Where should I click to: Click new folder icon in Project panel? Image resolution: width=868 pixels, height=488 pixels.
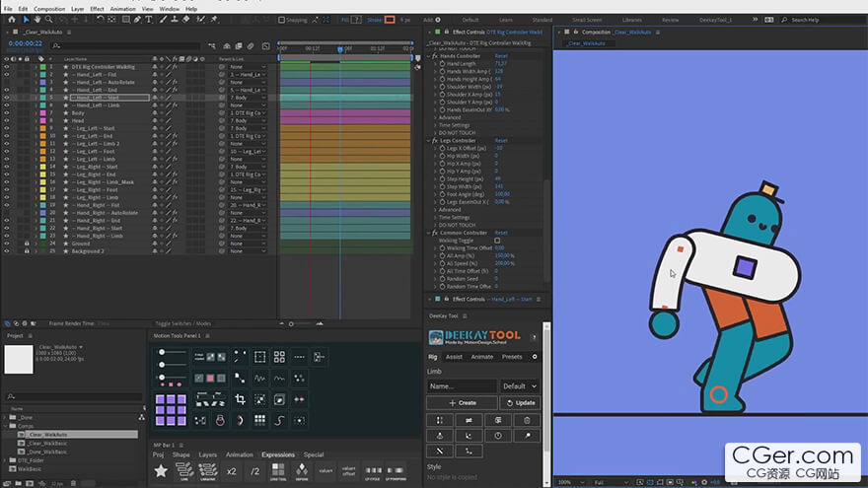click(x=19, y=484)
